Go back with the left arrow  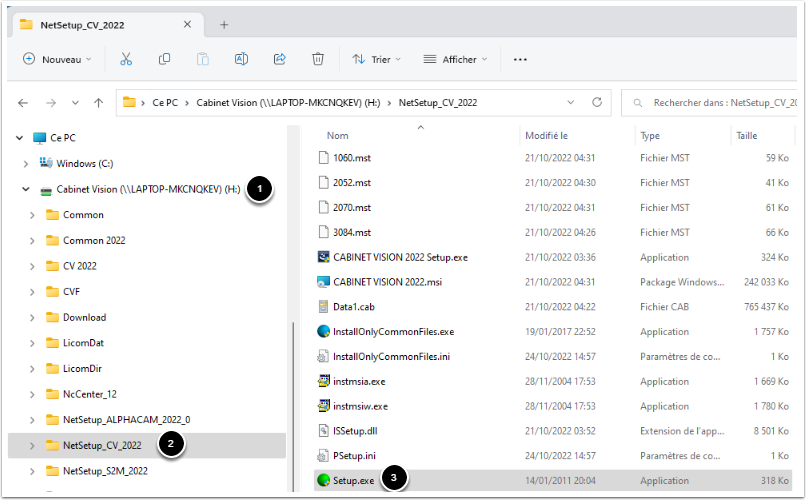coord(23,103)
